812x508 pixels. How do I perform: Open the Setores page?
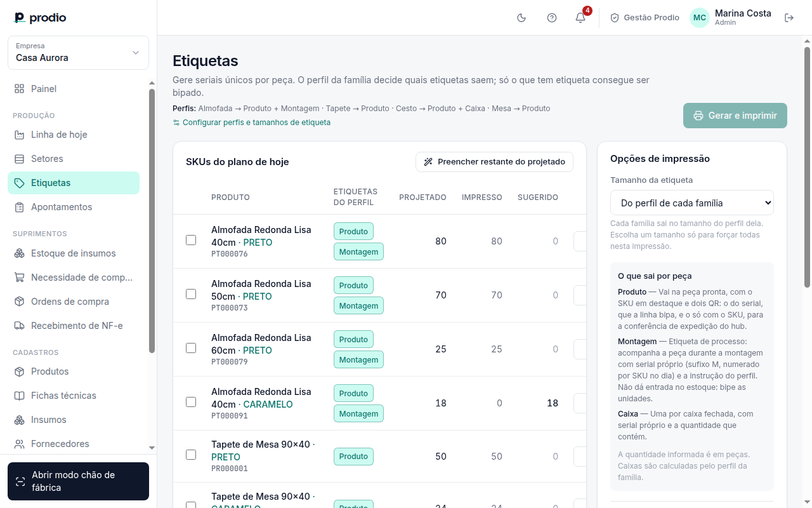tap(74, 159)
